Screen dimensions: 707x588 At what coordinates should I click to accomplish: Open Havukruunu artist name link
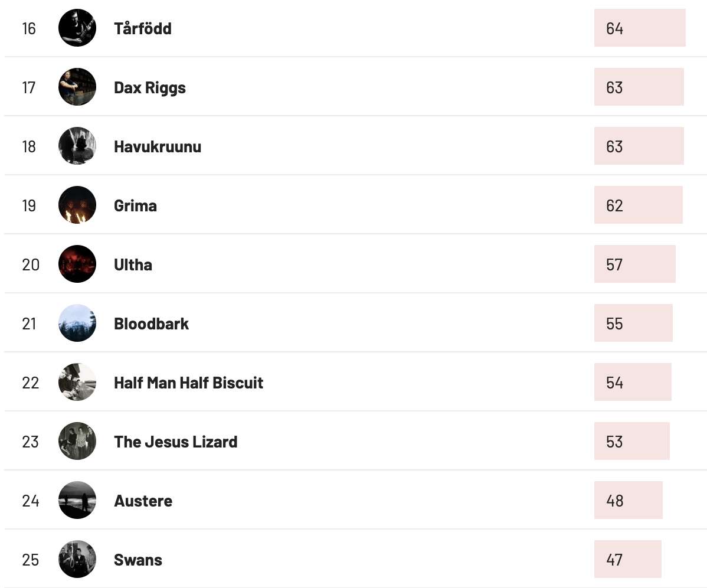[x=158, y=146]
